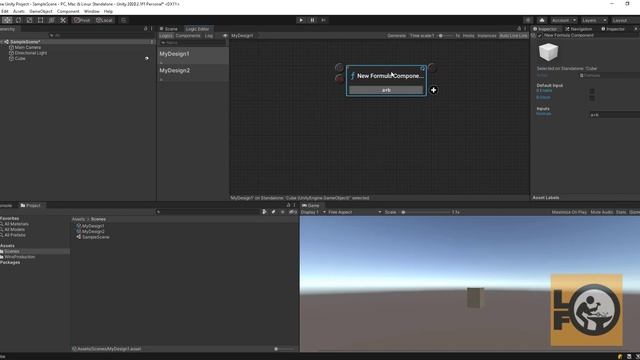Select the Components tab in Logic Editor
640x360 pixels.
pos(188,36)
